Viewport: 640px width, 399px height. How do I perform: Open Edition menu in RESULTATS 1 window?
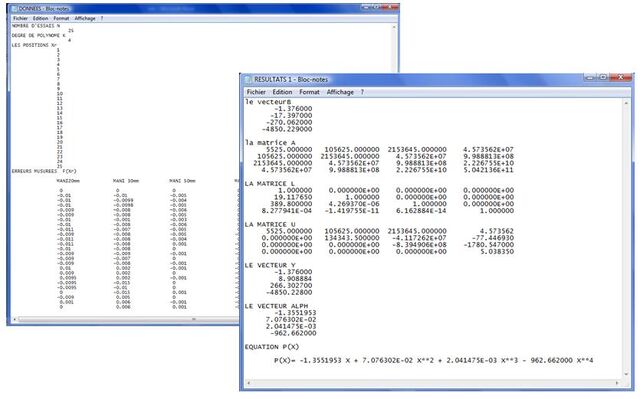(282, 92)
